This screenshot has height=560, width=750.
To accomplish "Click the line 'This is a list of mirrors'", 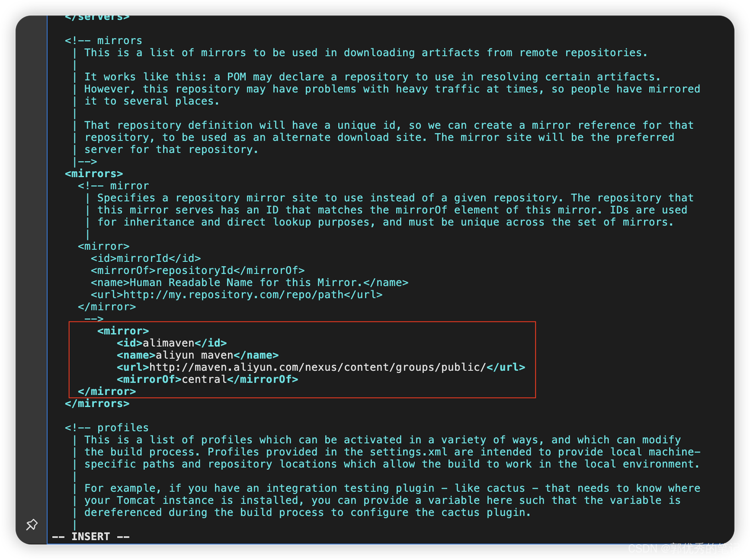I will click(x=366, y=53).
